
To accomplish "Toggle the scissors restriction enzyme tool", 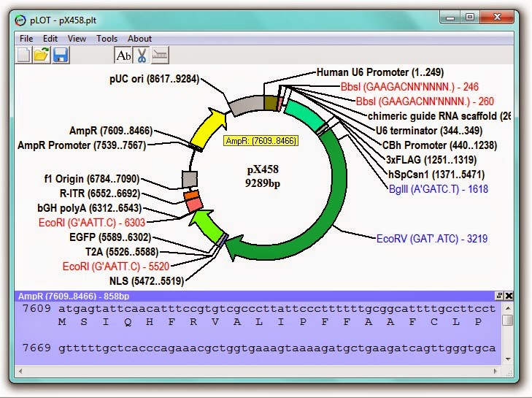I will (x=142, y=56).
